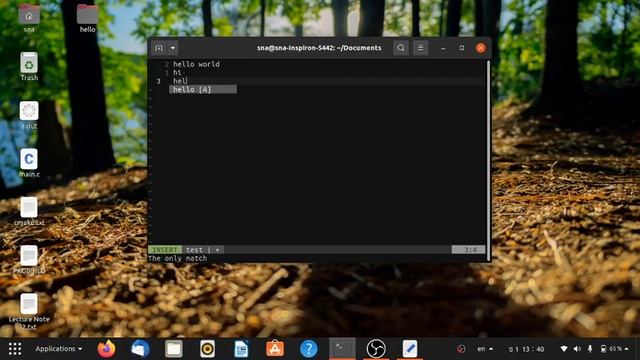This screenshot has height=360, width=640.
Task: Minimize the terminal window
Action: tap(443, 48)
